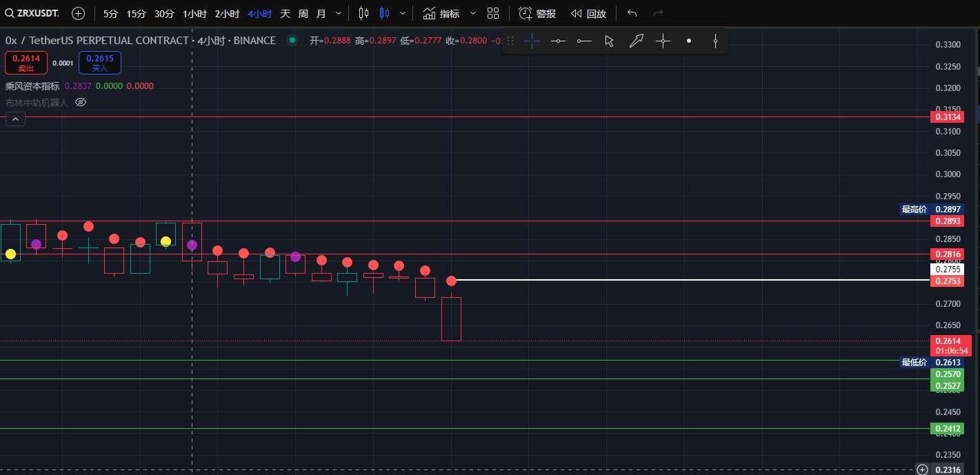
Task: Open indicator templates grid icon
Action: [x=493, y=13]
